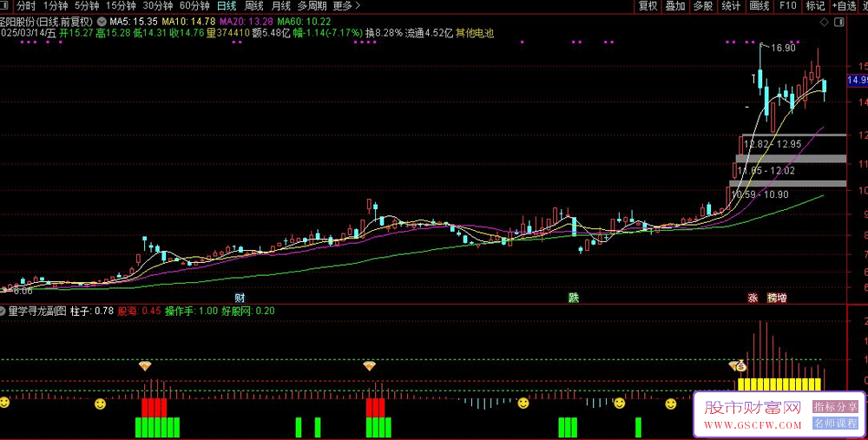The width and height of the screenshot is (868, 440).
Task: Click the 10.59 - 10.90 gap label
Action: [760, 194]
